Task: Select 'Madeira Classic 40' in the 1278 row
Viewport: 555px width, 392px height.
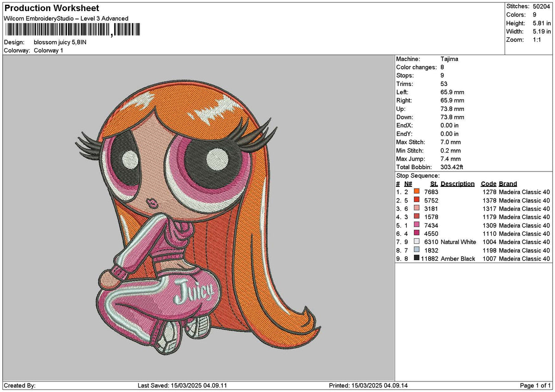Action: (524, 192)
